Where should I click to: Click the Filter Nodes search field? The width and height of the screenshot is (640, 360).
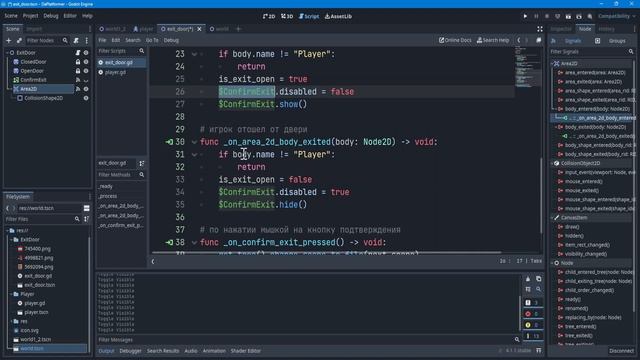[47, 40]
